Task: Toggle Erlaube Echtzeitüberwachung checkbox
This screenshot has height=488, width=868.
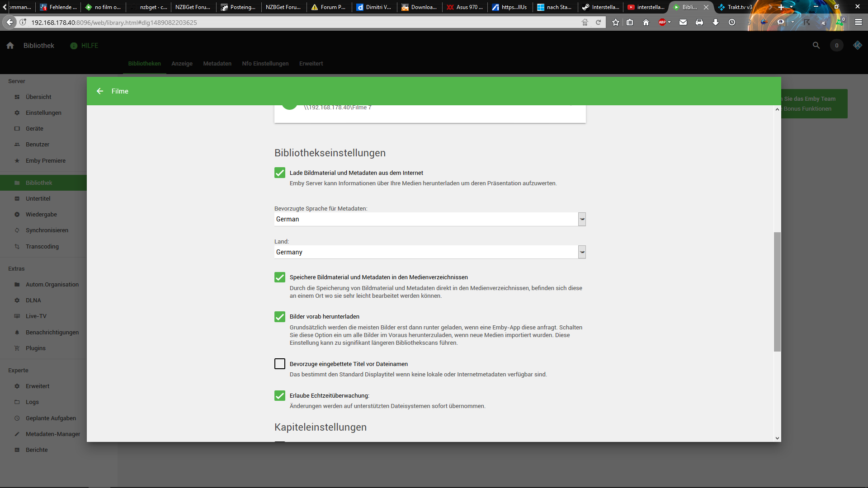Action: [280, 396]
